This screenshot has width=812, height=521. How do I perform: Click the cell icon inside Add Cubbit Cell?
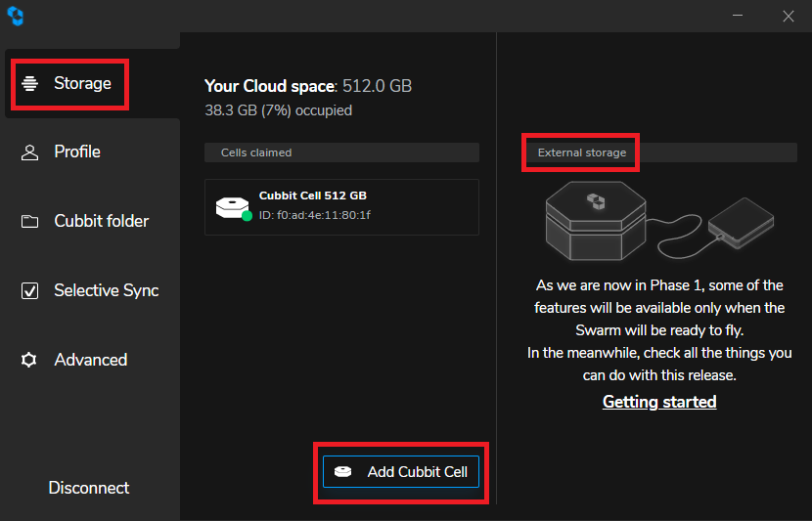click(x=342, y=472)
